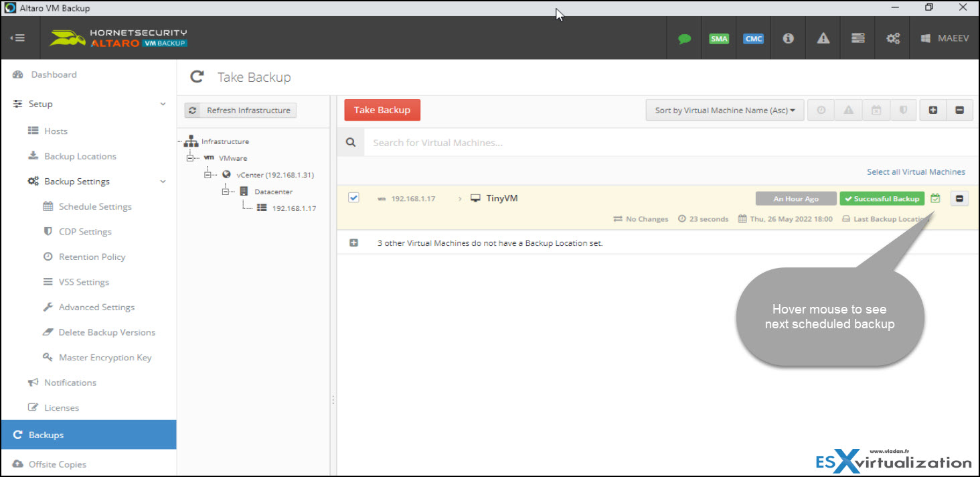Click the 23 seconds duration text

tap(708, 219)
